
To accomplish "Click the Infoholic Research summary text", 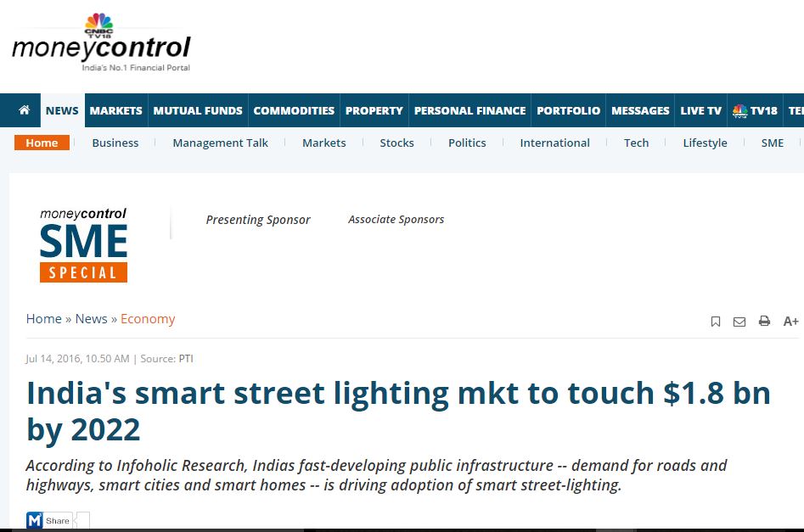I will pos(376,475).
